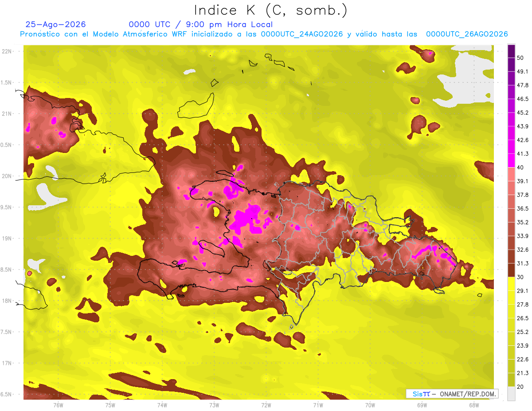Click the colorbar label "25.2"
The width and height of the screenshot is (532, 411).
(x=523, y=332)
